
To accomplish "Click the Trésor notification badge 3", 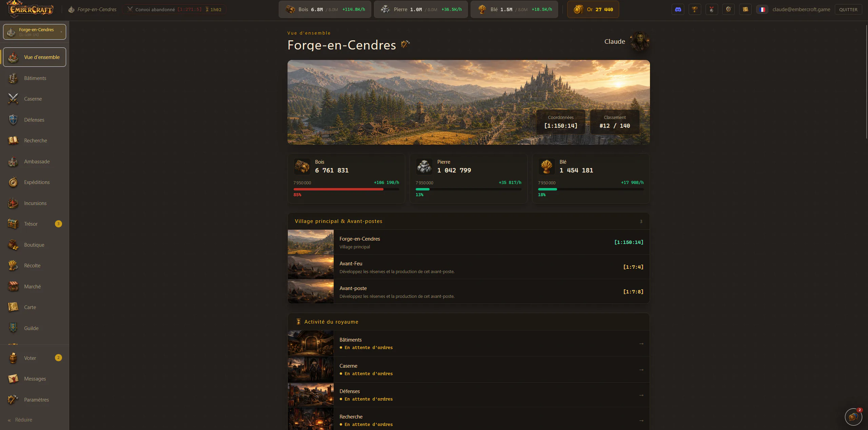I will tap(58, 224).
